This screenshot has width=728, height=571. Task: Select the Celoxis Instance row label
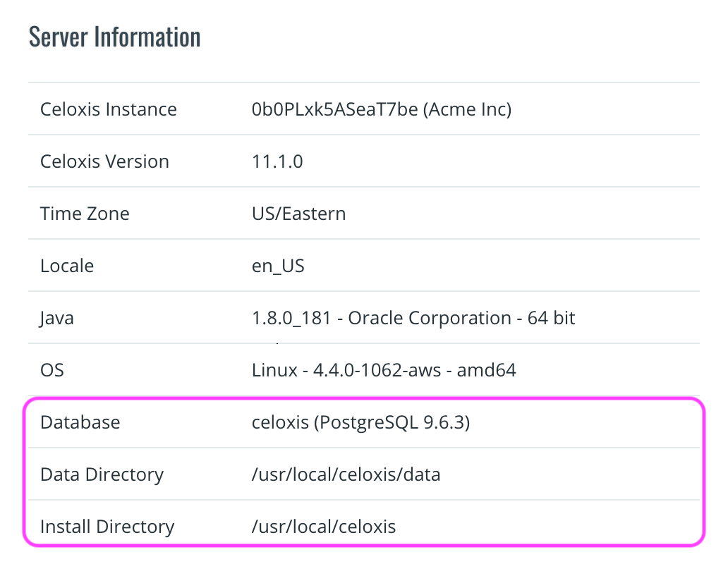tap(109, 109)
